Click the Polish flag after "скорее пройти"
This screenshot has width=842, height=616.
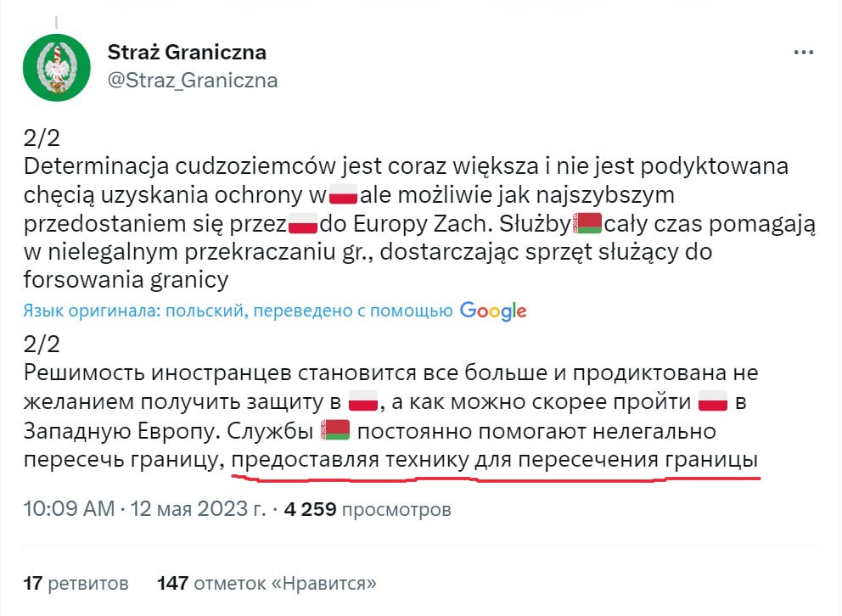[x=713, y=400]
